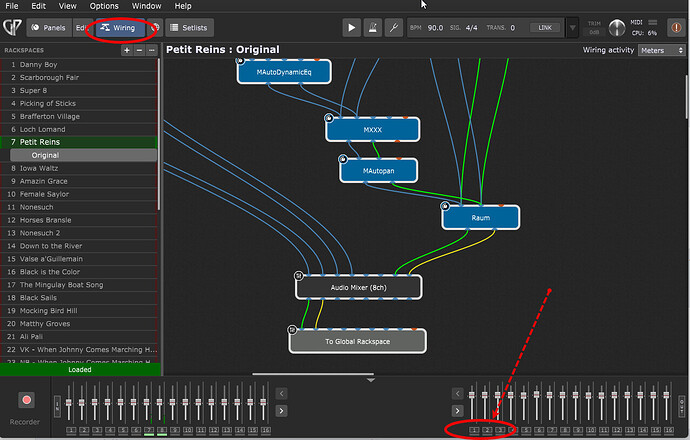Open the File menu
Image resolution: width=690 pixels, height=440 pixels.
(12, 6)
